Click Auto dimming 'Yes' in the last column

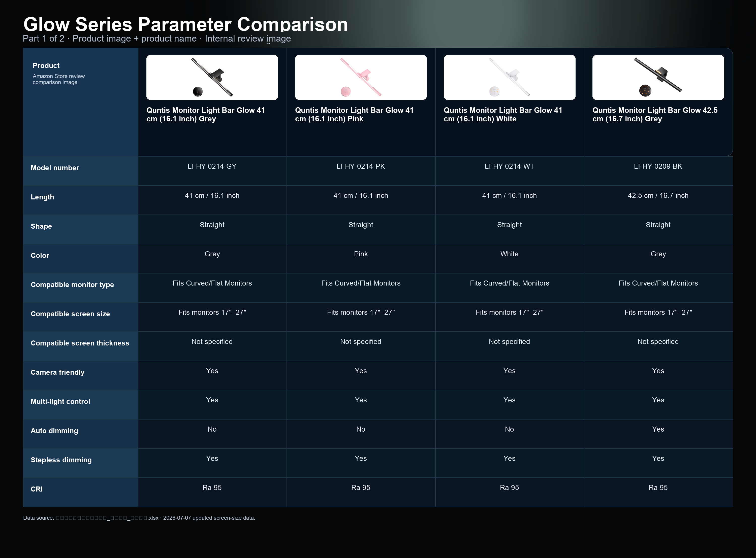pos(658,429)
